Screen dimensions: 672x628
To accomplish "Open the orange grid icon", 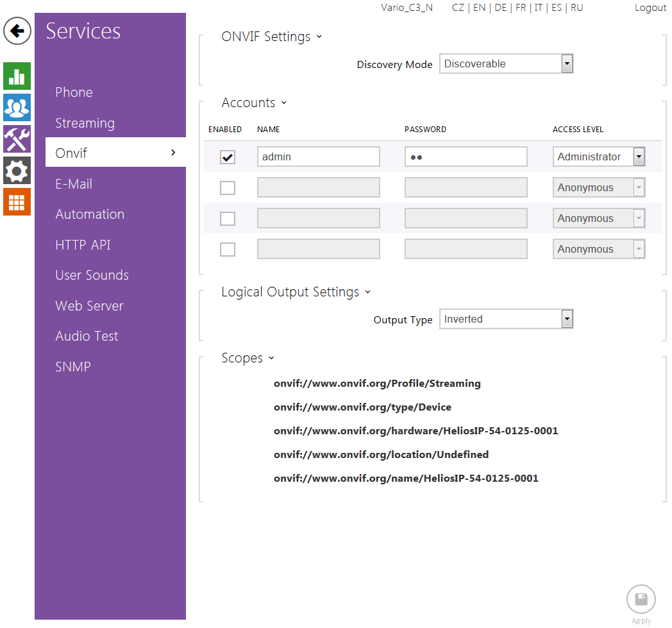I will point(17,201).
